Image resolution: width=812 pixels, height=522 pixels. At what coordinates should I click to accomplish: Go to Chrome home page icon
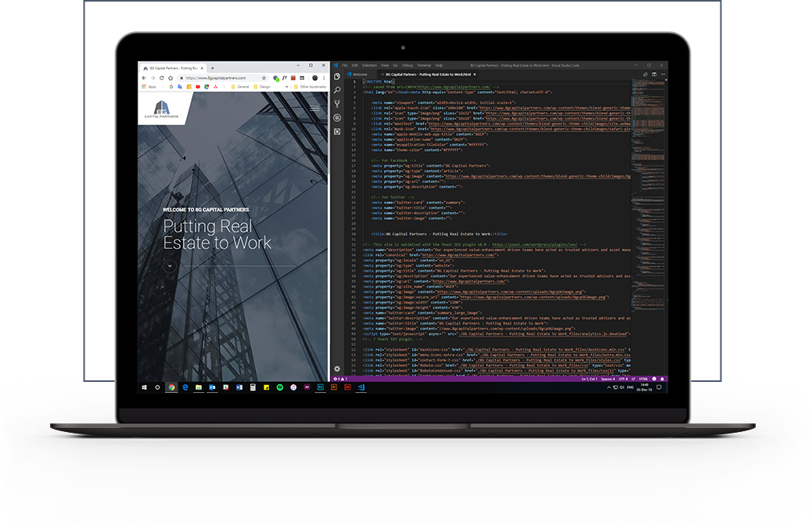click(171, 77)
